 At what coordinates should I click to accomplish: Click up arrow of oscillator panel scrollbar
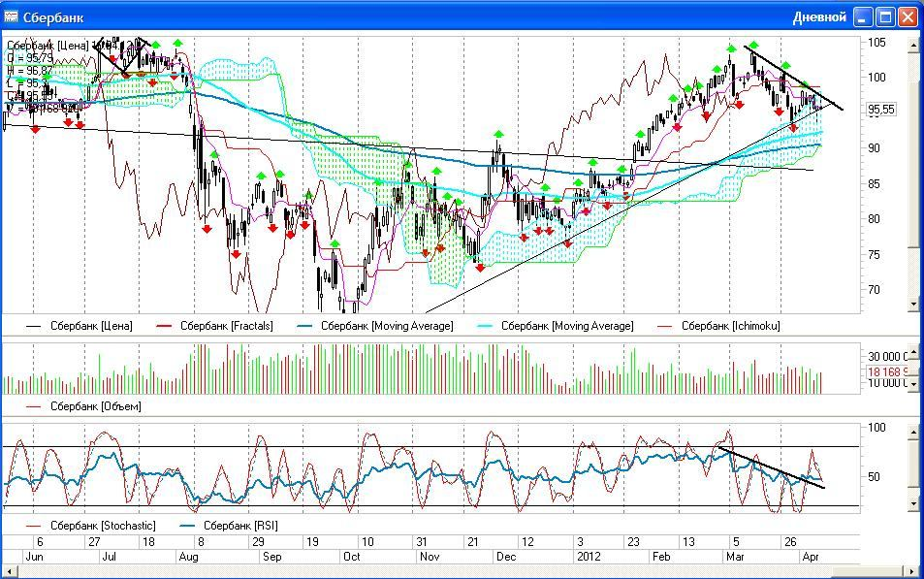(913, 434)
